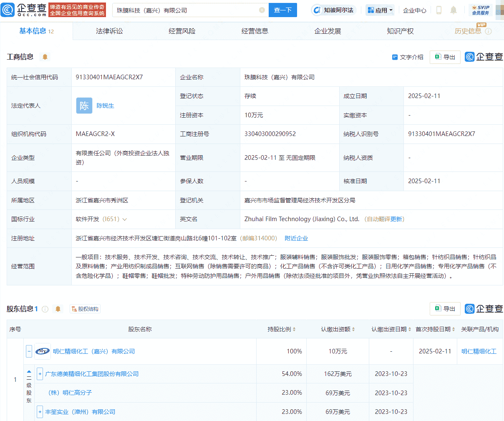
Task: Toggle sorting by 持股比例
Action: click(293, 329)
